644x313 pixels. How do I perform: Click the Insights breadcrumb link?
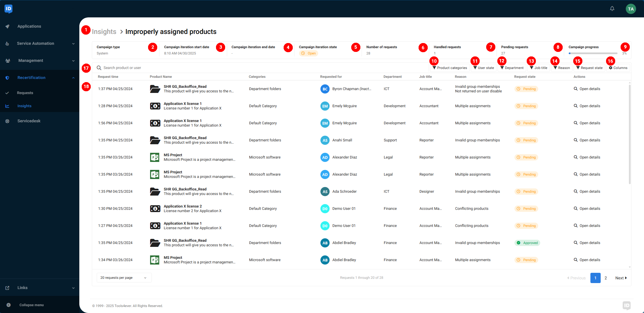pyautogui.click(x=104, y=32)
